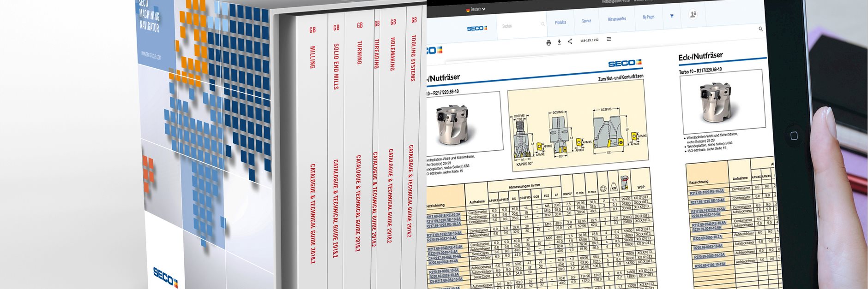868x289 pixels.
Task: Click the milling cutter photo on the left page
Action: click(453, 125)
